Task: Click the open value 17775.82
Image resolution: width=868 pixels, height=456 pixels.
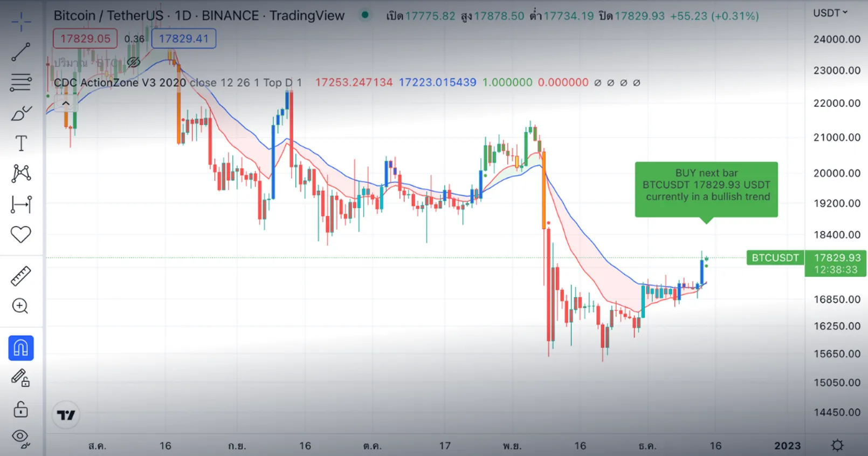Action: click(x=430, y=16)
